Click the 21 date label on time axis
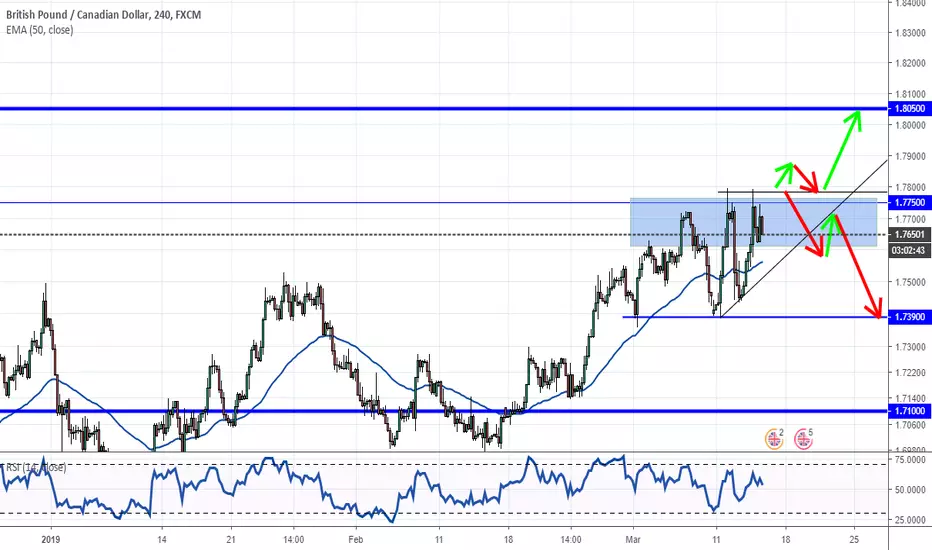The height and width of the screenshot is (550, 932). 231,539
